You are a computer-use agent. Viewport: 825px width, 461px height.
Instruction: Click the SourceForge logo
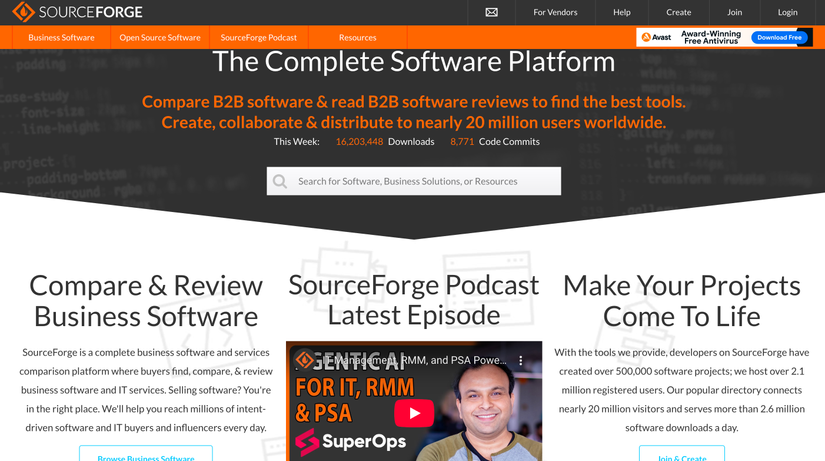click(x=77, y=12)
